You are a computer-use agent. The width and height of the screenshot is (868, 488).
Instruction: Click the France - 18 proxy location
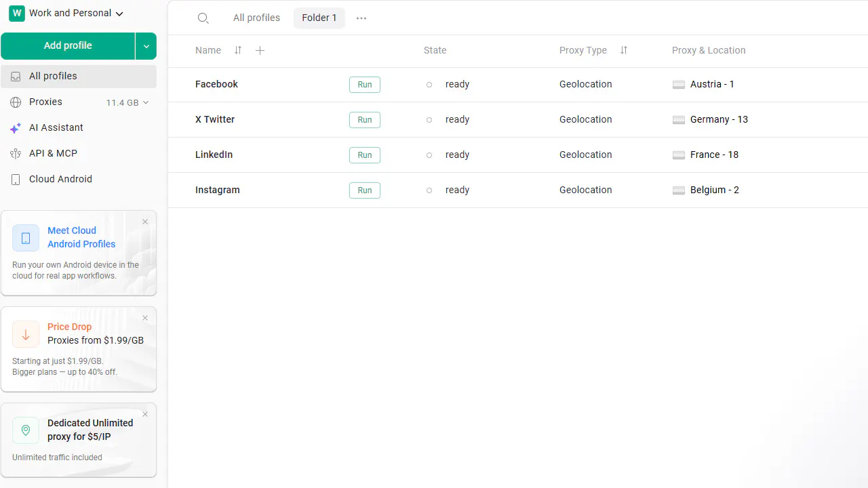[x=714, y=155]
